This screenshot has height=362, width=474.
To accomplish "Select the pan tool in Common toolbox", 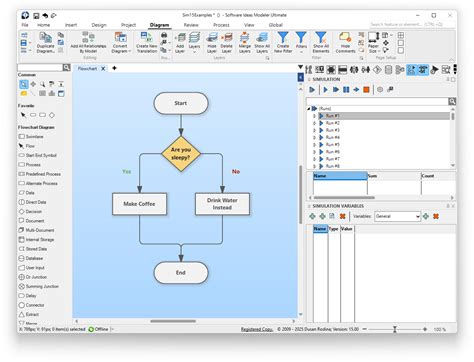I will tap(33, 84).
